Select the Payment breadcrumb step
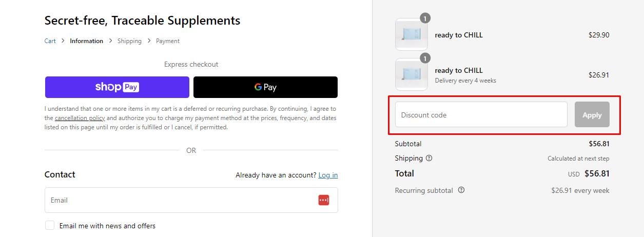Image resolution: width=644 pixels, height=237 pixels. (168, 41)
